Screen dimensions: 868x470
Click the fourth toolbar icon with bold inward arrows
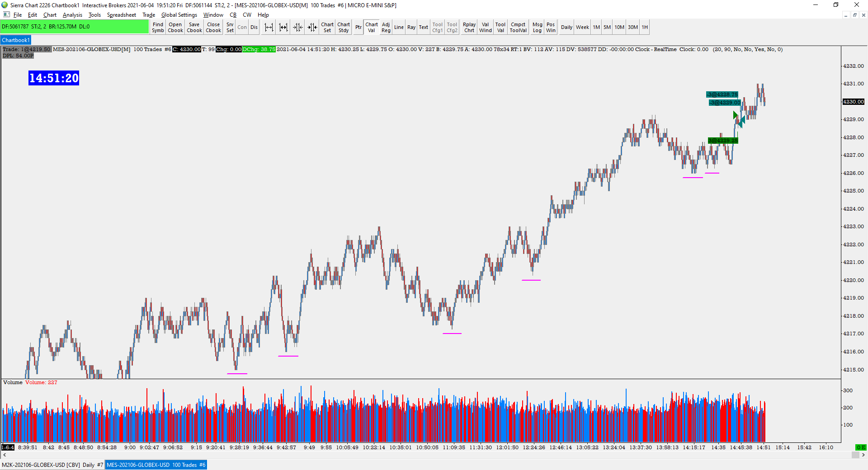coord(312,27)
